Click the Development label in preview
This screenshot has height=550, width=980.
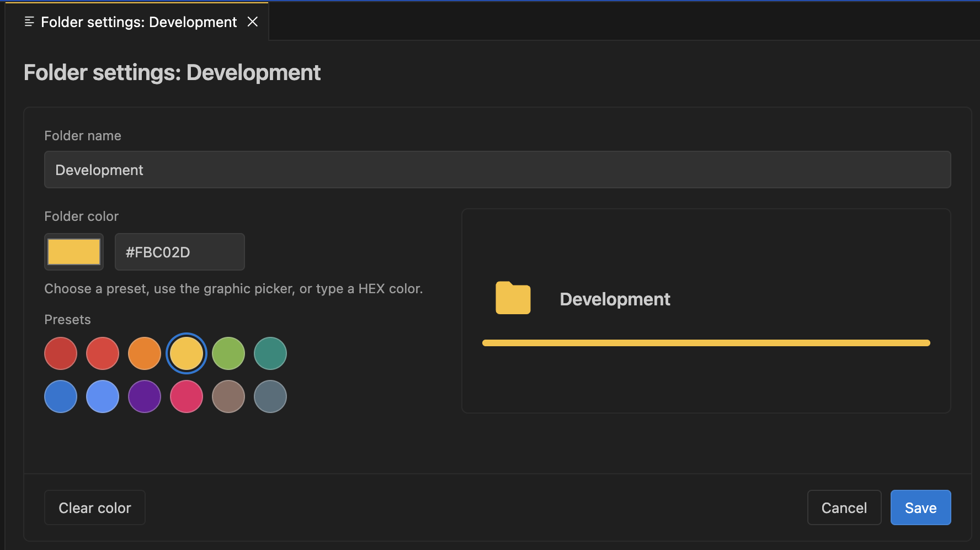pos(615,299)
